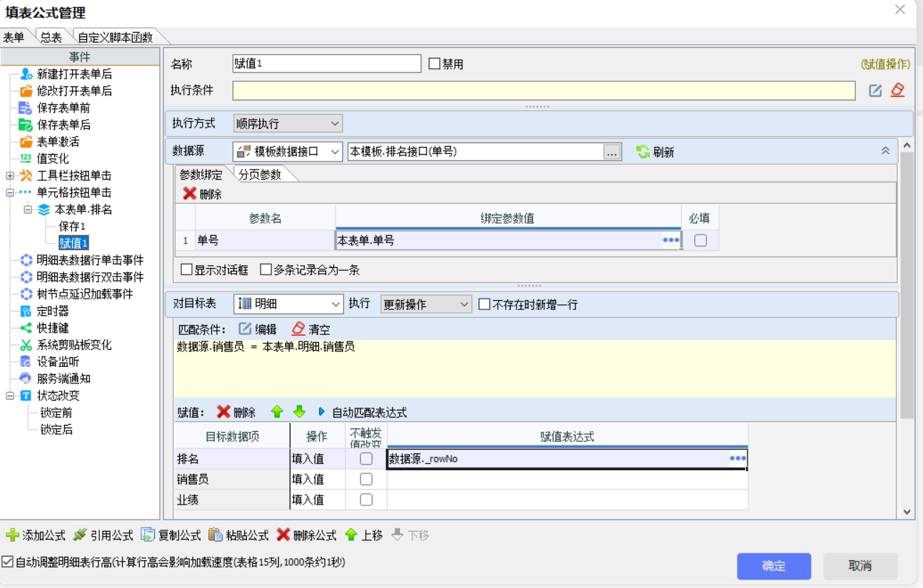Click the red X 删除 in 参数绑定 tab
Viewport: 923px width, 588px height.
[x=190, y=194]
